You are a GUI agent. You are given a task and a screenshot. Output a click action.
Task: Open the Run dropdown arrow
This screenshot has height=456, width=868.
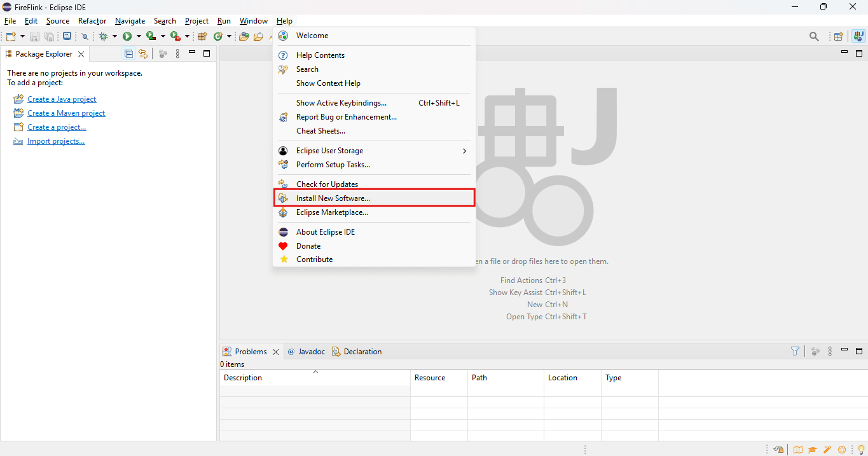pos(139,37)
